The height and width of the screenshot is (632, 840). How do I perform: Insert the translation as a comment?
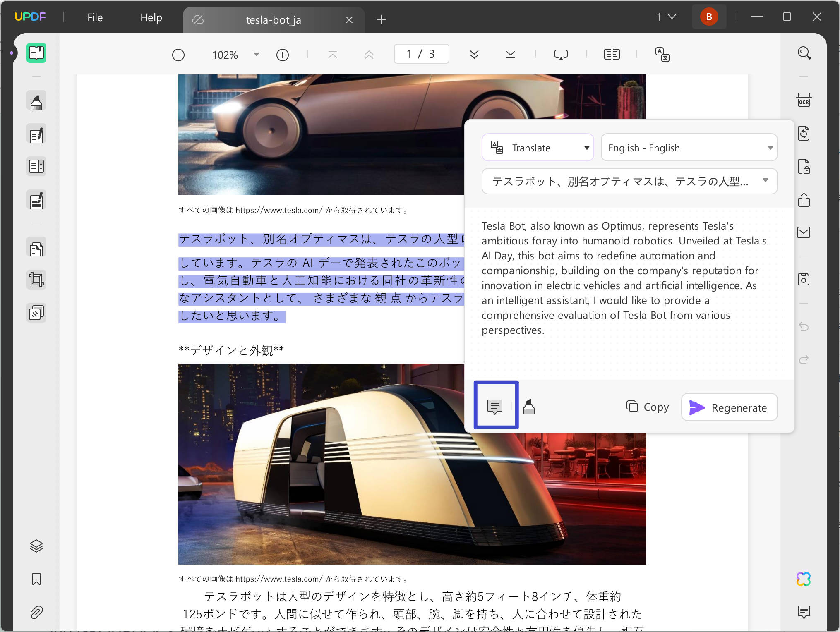[x=496, y=407]
